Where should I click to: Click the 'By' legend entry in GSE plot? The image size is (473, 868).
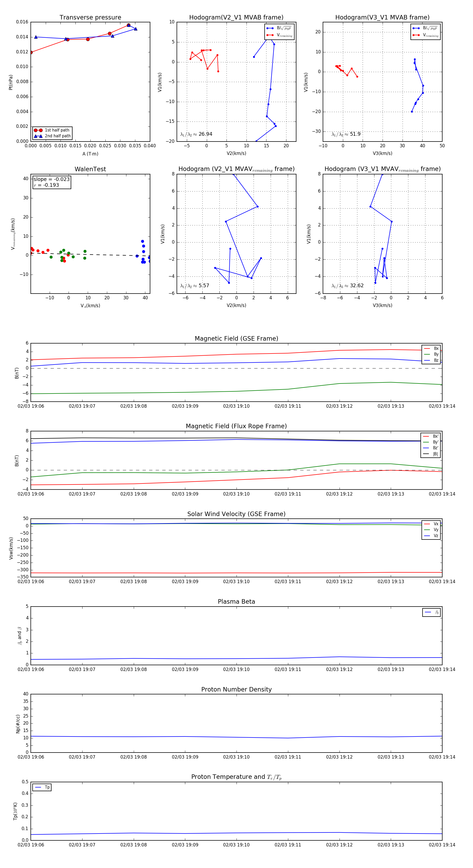(x=431, y=354)
